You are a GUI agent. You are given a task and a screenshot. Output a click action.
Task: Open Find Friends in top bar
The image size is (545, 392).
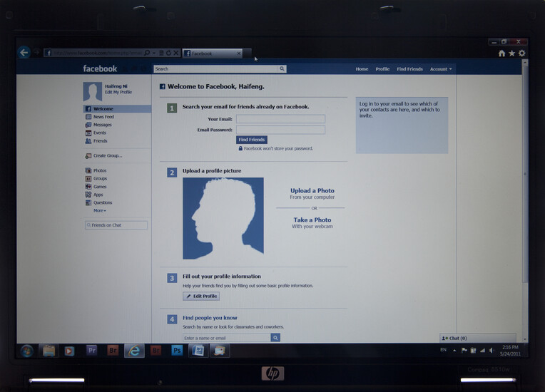click(x=409, y=69)
